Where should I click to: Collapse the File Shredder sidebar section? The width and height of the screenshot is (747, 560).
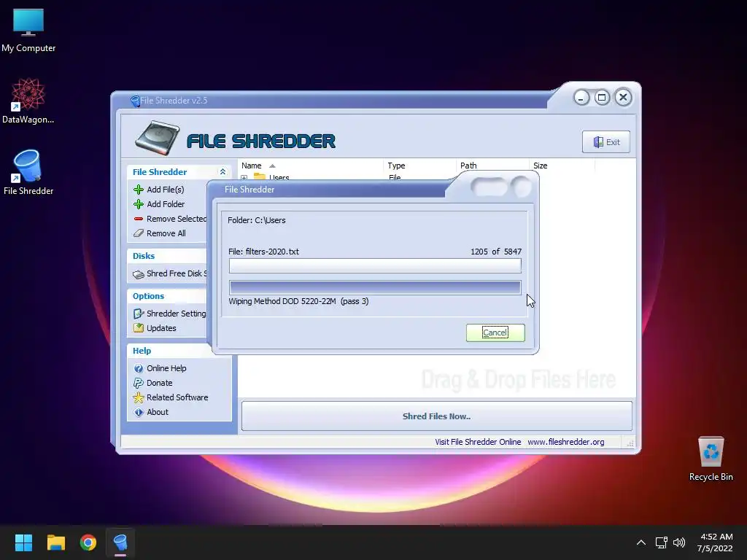[x=222, y=172]
